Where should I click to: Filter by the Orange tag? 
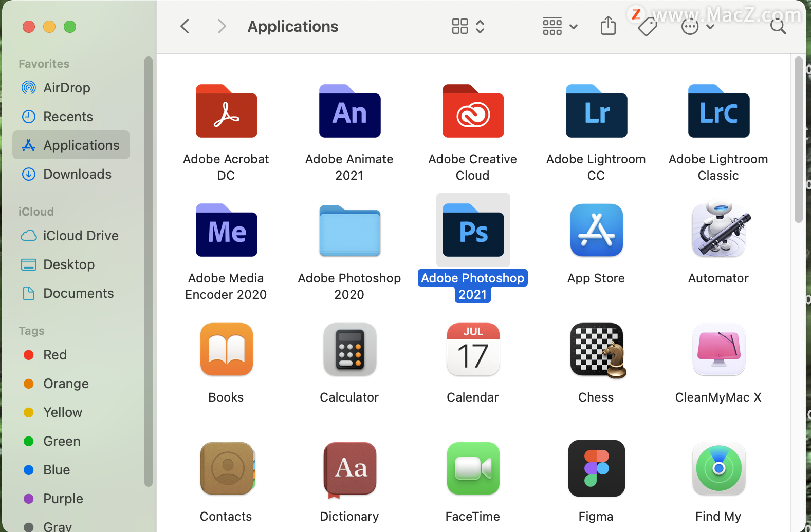(x=71, y=384)
